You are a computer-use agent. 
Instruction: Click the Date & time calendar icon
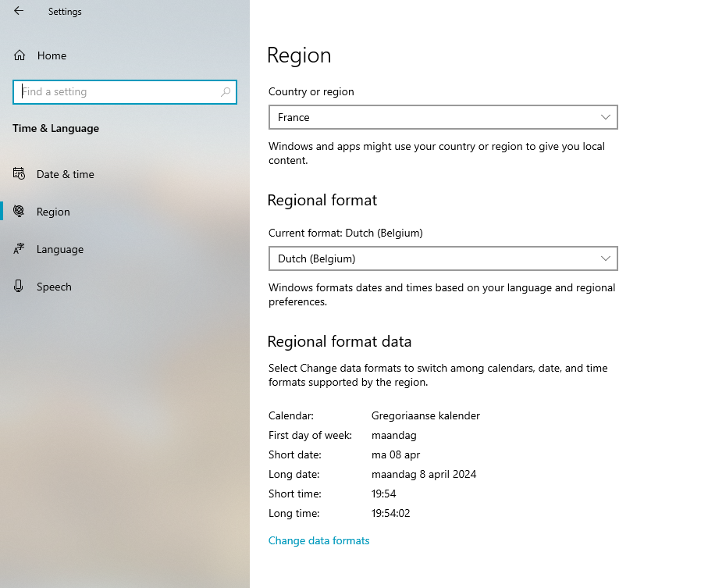[19, 174]
